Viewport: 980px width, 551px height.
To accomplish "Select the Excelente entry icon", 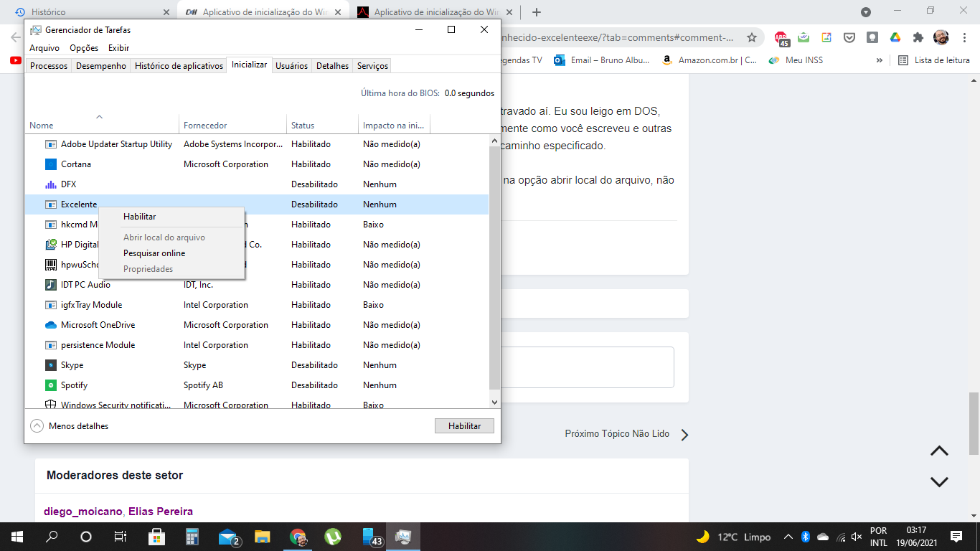I will [x=51, y=204].
